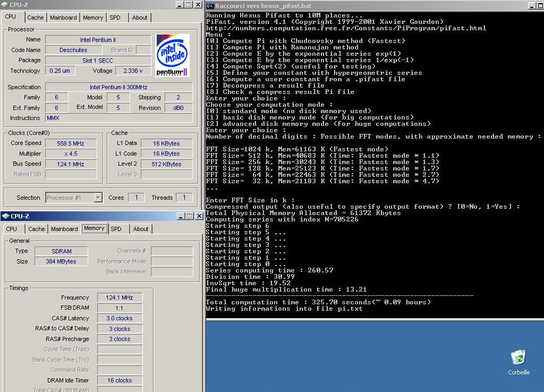The width and height of the screenshot is (544, 392).
Task: Click Memory tab in lower CPU-Z window
Action: [x=94, y=228]
